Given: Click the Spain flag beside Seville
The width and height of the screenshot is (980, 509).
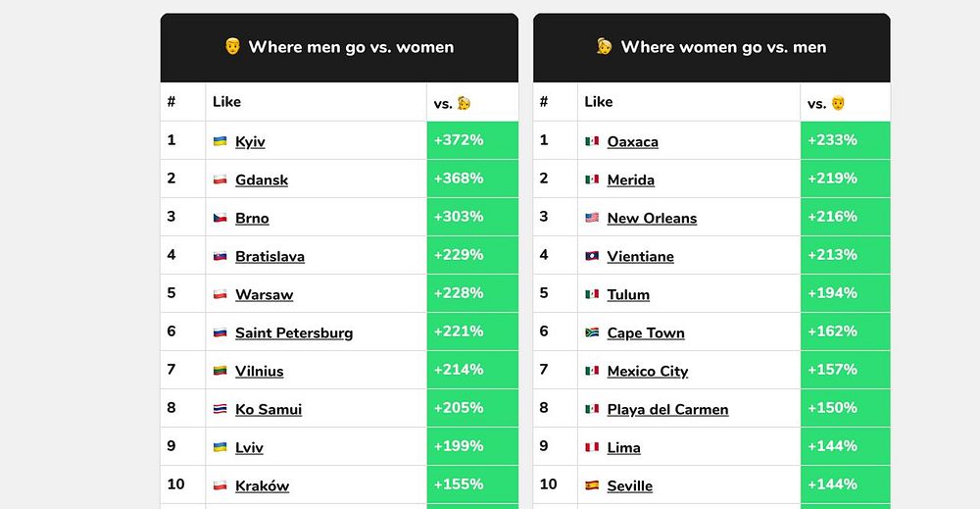Looking at the screenshot, I should point(592,485).
